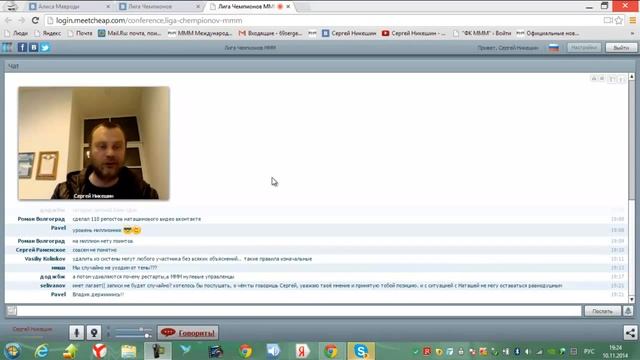
Task: Click into the chat message input field
Action: [299, 311]
